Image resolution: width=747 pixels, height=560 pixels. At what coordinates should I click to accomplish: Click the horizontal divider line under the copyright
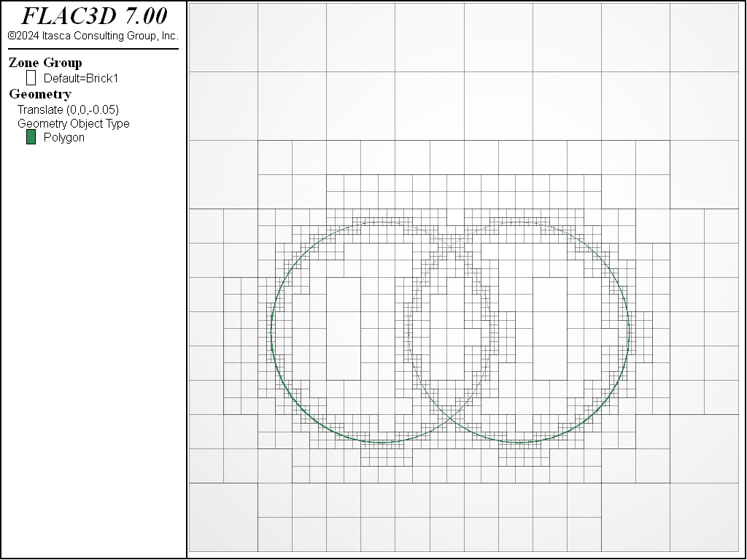pos(93,49)
